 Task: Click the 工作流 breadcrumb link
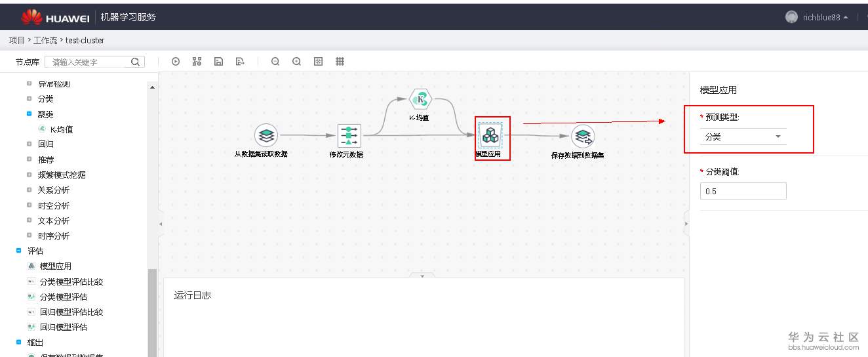(45, 40)
